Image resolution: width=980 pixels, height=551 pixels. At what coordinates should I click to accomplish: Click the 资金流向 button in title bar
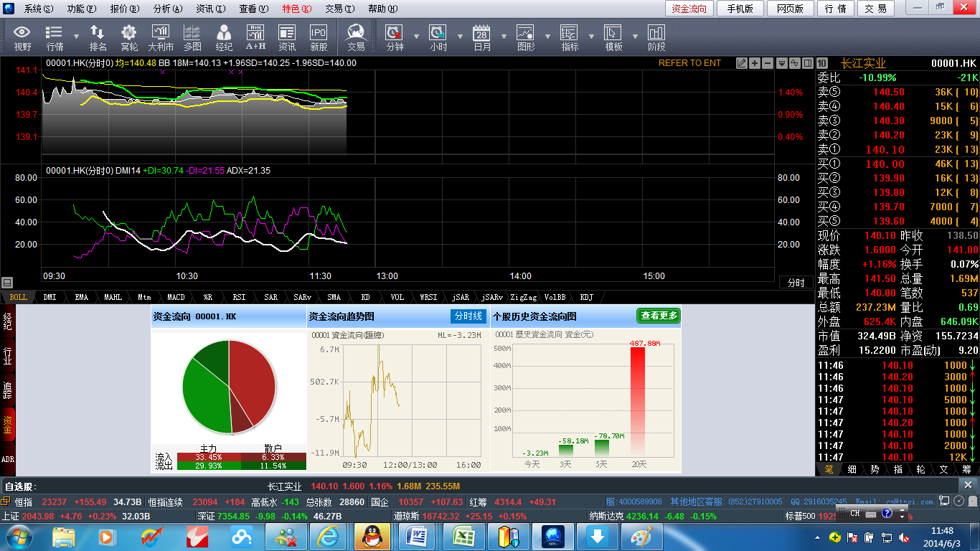[689, 9]
